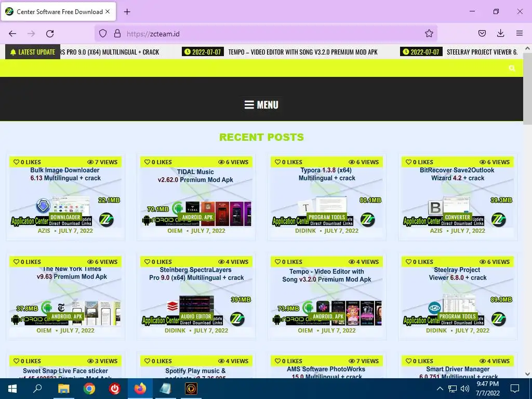Viewport: 532px width, 399px height.
Task: Click ANDROID, APK tag on Tempo post
Action: [327, 316]
